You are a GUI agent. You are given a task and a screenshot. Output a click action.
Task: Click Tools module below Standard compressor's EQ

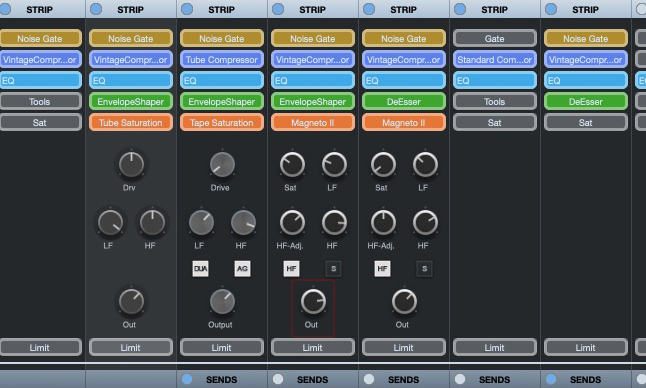[494, 102]
